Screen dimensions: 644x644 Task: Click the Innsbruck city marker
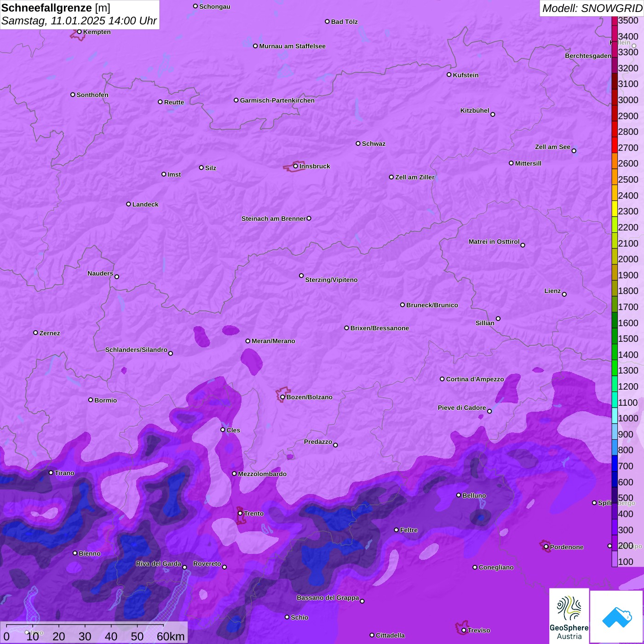[x=296, y=166]
